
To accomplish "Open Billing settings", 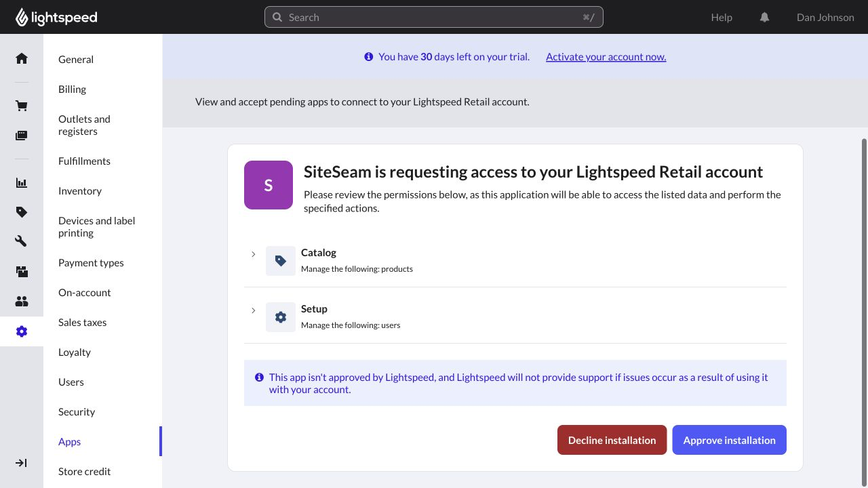I will (72, 89).
